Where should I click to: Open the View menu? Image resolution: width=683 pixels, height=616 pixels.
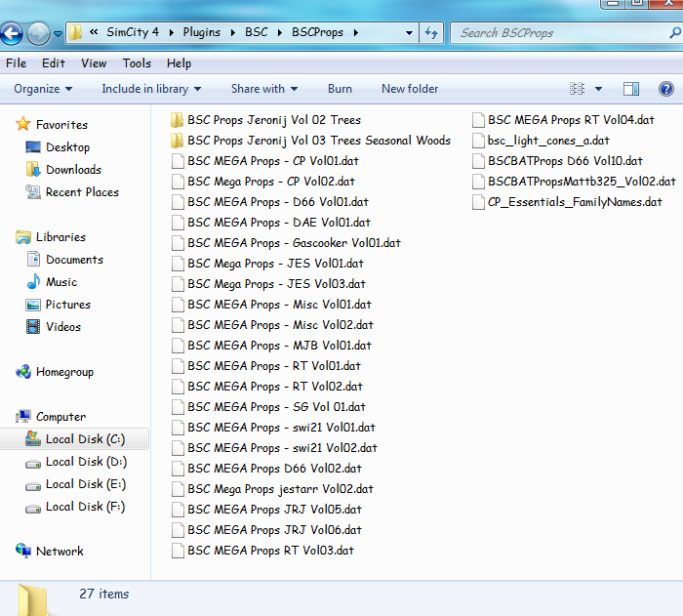pyautogui.click(x=94, y=63)
